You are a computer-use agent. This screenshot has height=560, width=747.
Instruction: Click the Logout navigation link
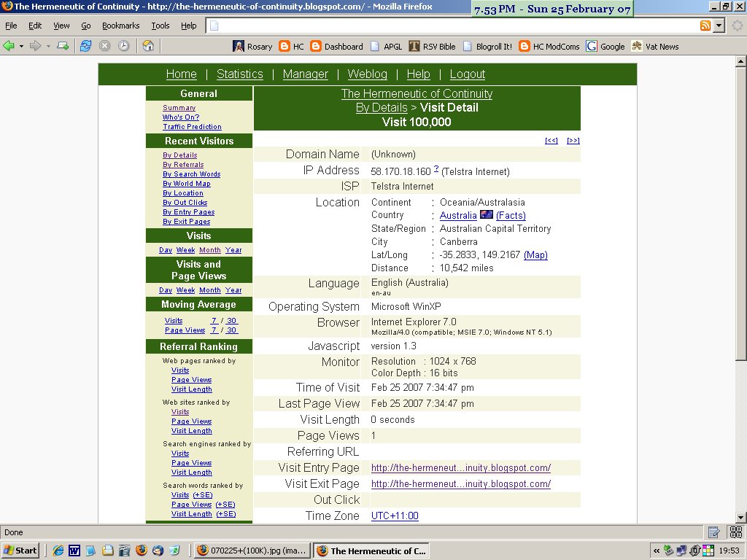tap(468, 74)
